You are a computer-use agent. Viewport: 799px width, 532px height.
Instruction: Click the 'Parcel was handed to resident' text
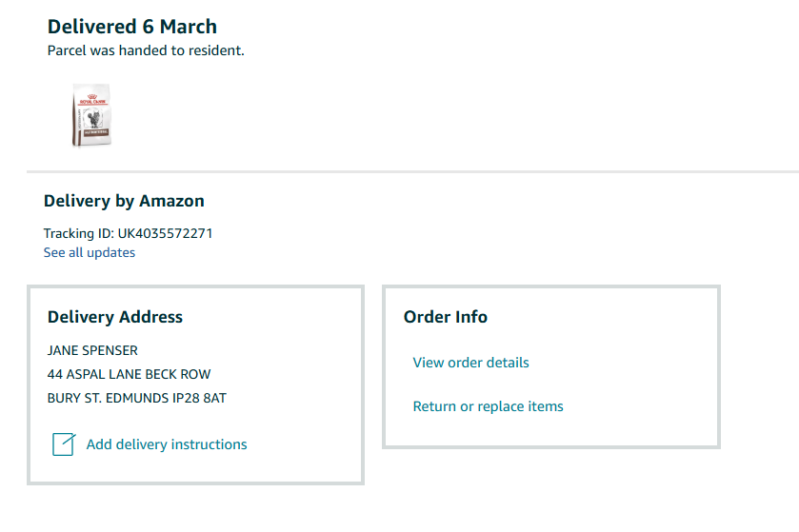pos(146,50)
